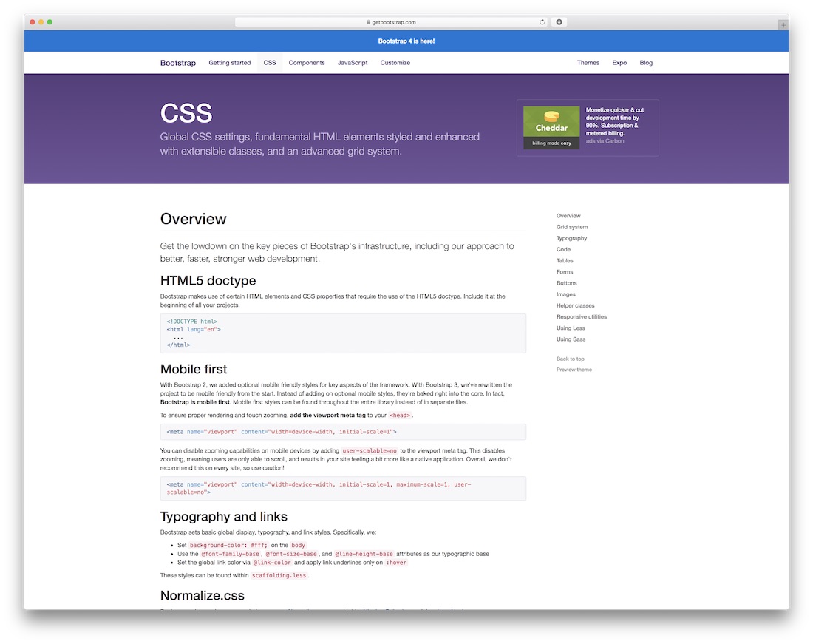
Task: Click the HTML5 doctype heading
Action: tap(208, 280)
